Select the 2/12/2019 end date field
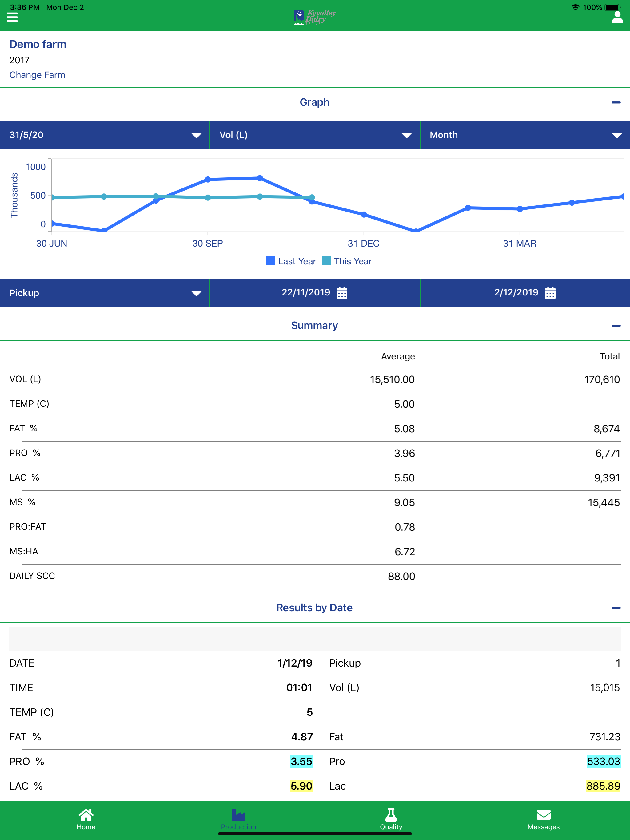 [x=525, y=293]
